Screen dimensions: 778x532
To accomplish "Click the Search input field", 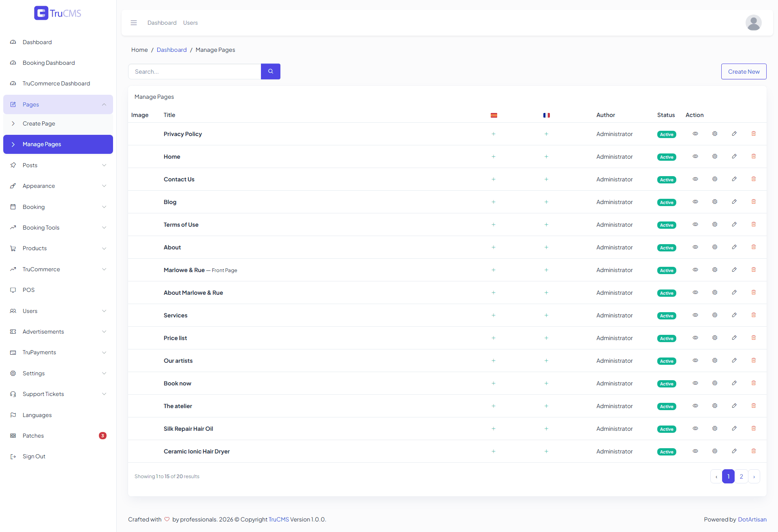I will coord(194,71).
